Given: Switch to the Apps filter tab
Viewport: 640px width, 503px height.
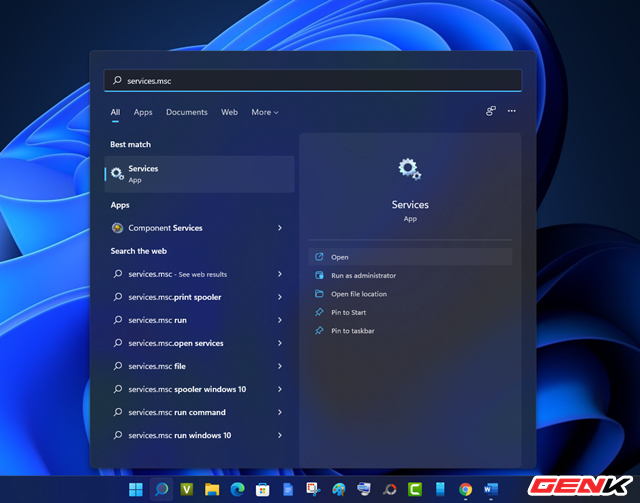Looking at the screenshot, I should pyautogui.click(x=143, y=112).
